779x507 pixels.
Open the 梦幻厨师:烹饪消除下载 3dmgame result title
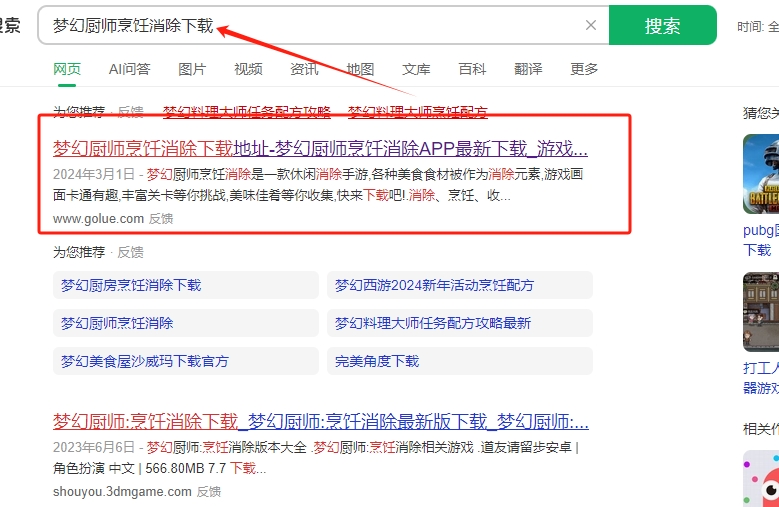[x=320, y=422]
